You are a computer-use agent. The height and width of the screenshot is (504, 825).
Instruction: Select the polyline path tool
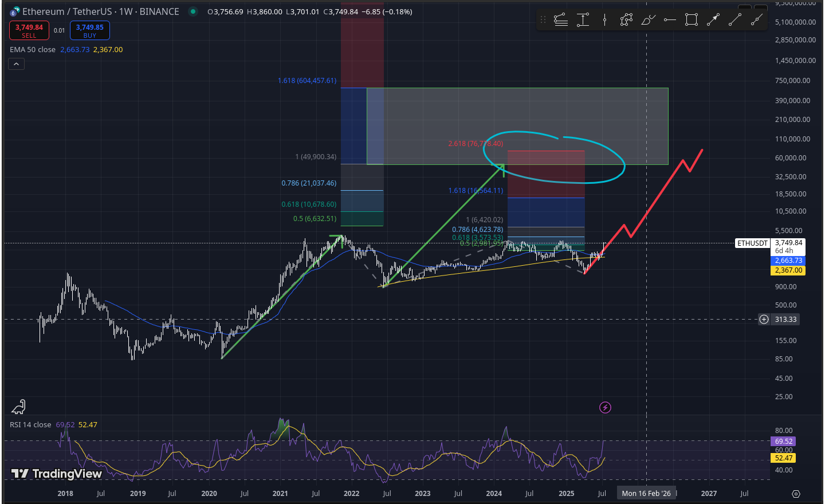pyautogui.click(x=626, y=20)
